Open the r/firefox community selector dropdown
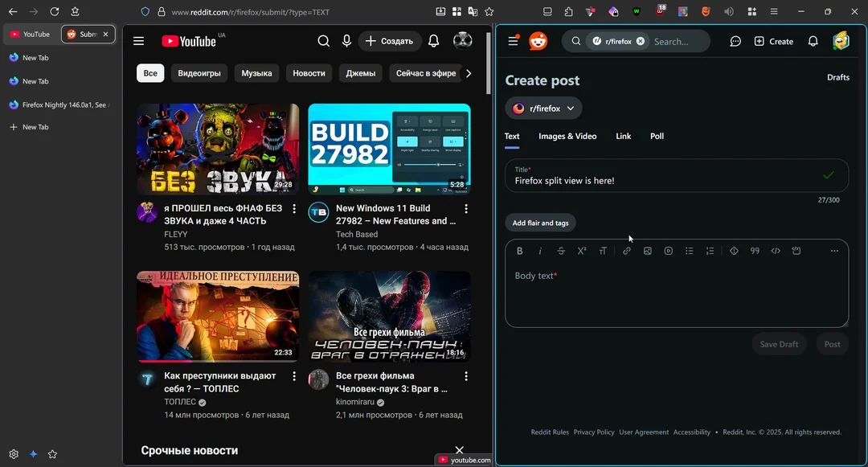This screenshot has width=868, height=467. [x=544, y=108]
